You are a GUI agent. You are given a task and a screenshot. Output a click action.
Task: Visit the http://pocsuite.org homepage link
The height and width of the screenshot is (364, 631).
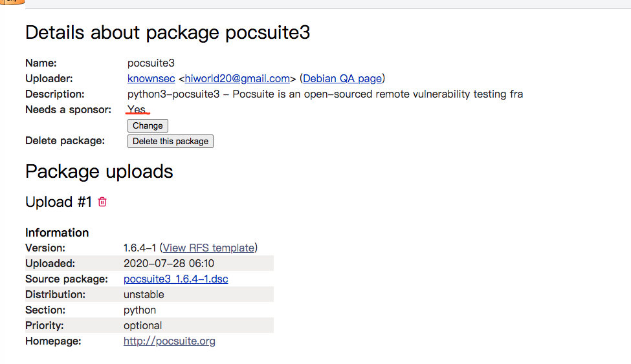click(170, 341)
